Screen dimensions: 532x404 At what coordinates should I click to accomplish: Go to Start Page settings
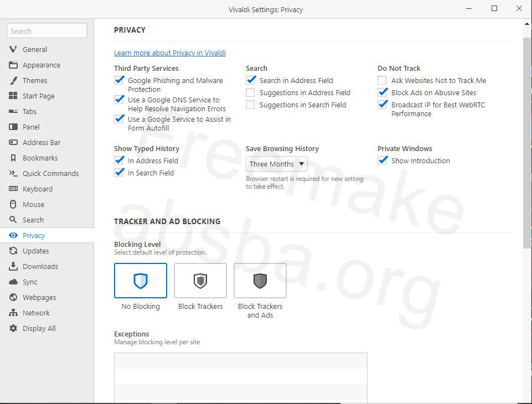click(x=38, y=96)
